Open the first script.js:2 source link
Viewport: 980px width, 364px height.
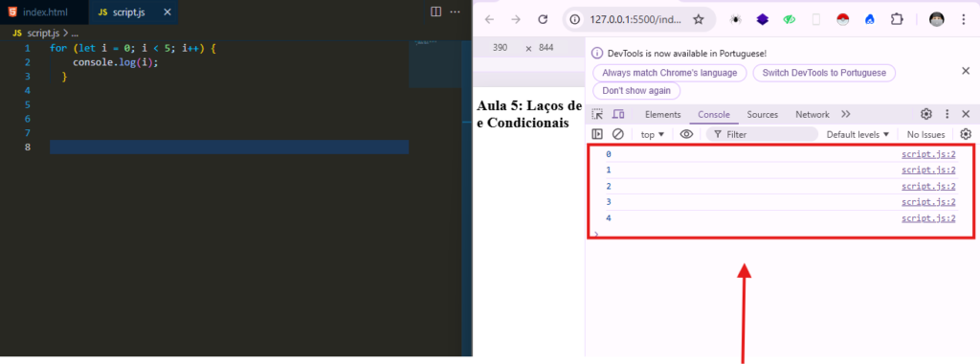pyautogui.click(x=928, y=154)
